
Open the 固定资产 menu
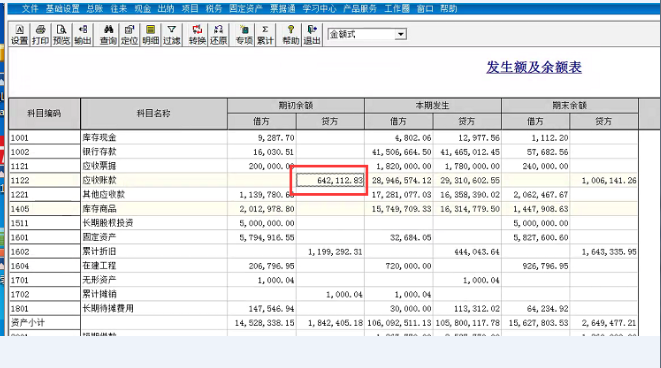[x=246, y=8]
